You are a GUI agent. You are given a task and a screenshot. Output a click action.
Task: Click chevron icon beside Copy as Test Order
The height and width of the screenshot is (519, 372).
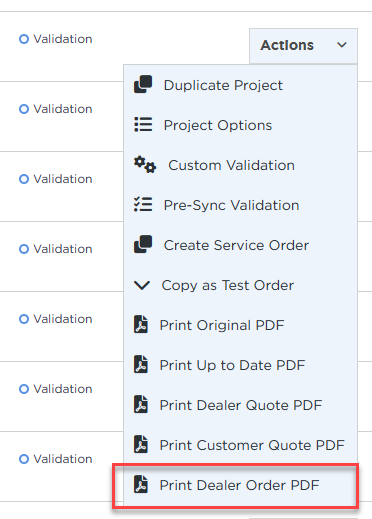click(x=142, y=285)
